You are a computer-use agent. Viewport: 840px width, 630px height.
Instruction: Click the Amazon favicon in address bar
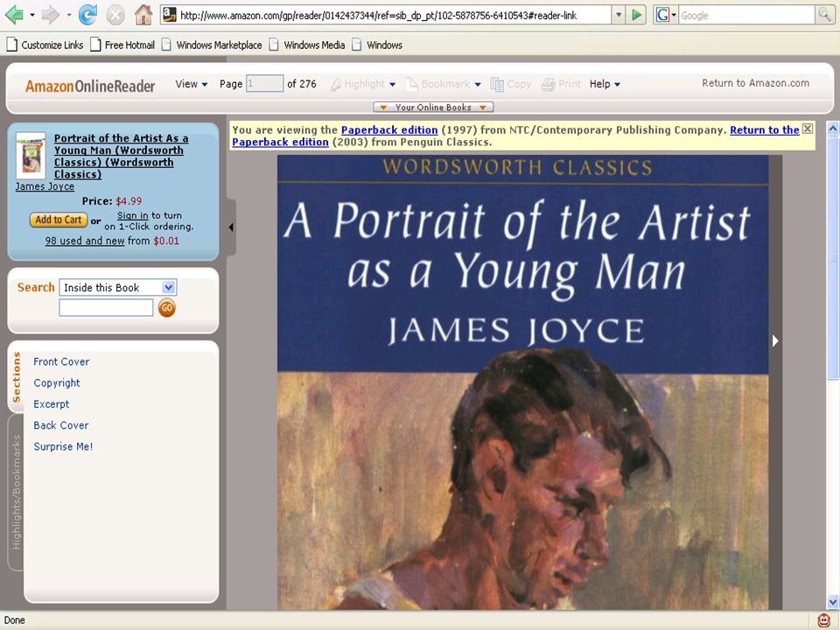point(169,15)
